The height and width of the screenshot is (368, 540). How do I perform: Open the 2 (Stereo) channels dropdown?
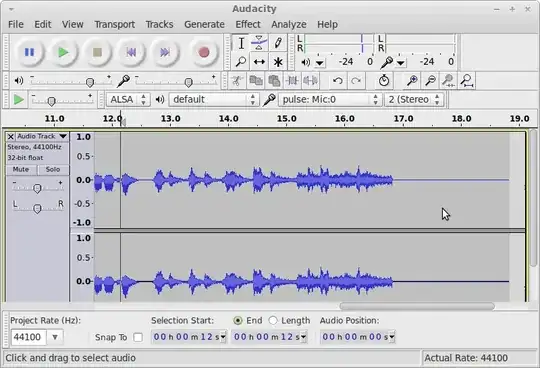pos(414,99)
